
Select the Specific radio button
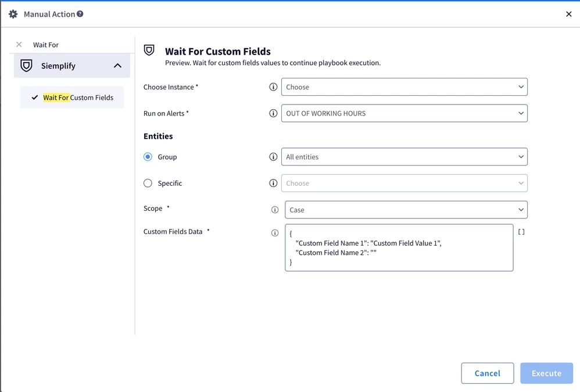tap(148, 183)
